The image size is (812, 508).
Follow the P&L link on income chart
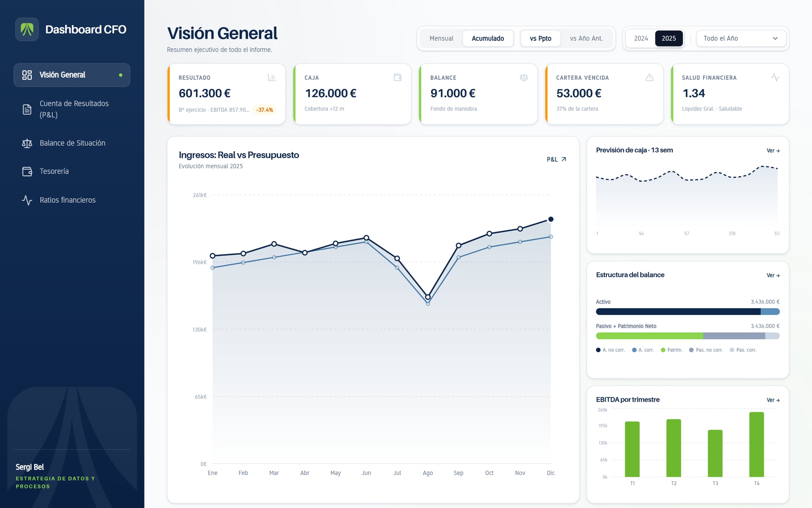tap(557, 159)
